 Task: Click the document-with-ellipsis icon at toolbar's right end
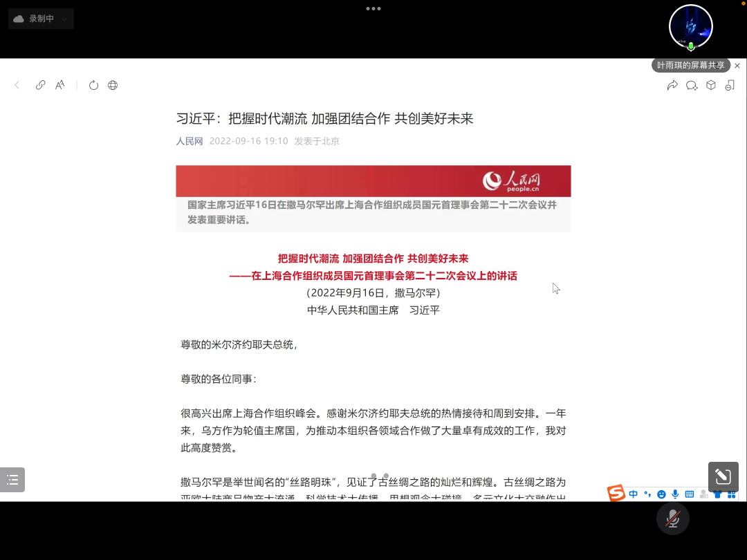730,85
